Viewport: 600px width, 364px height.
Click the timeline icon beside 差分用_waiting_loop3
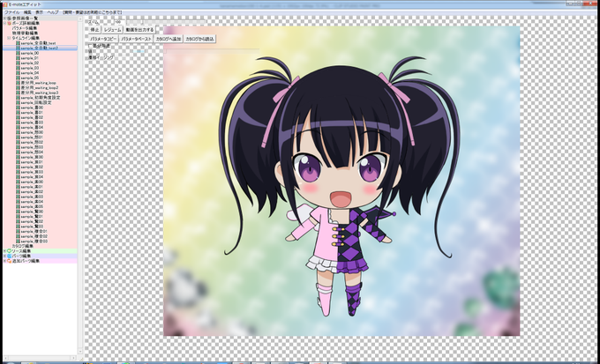(x=18, y=93)
